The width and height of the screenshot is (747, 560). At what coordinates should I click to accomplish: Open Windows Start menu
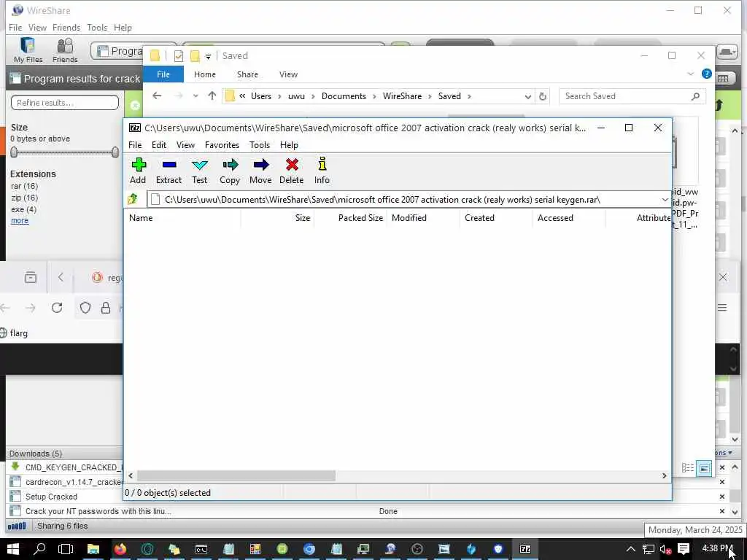[x=13, y=549]
